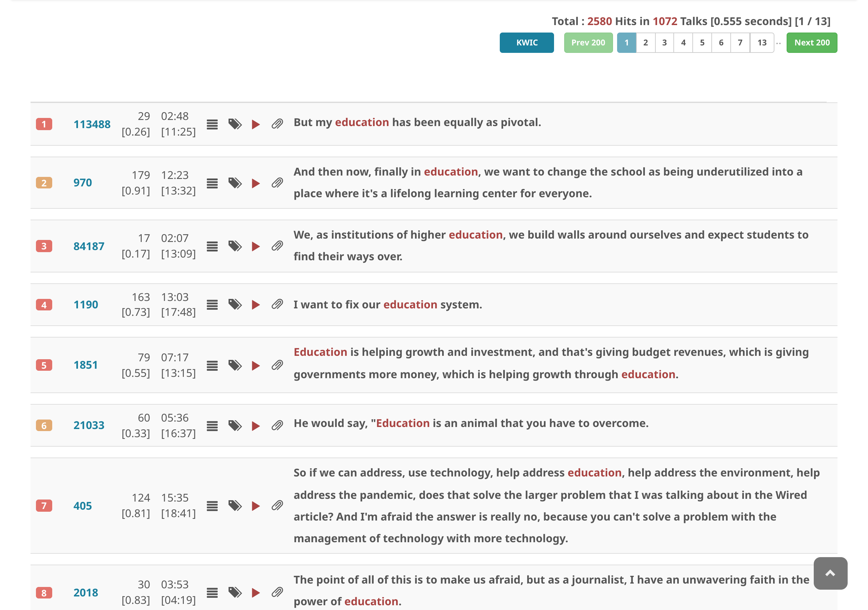Go to results page 5
The width and height of the screenshot is (868, 610).
[x=702, y=43]
